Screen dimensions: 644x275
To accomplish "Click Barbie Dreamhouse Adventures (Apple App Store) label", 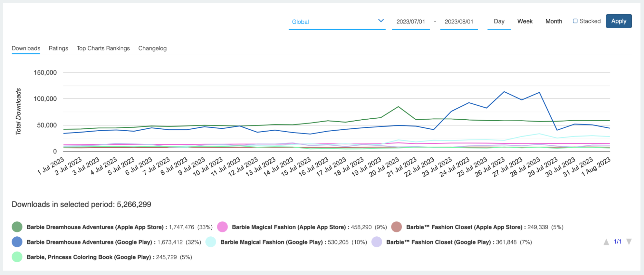I will (95, 227).
